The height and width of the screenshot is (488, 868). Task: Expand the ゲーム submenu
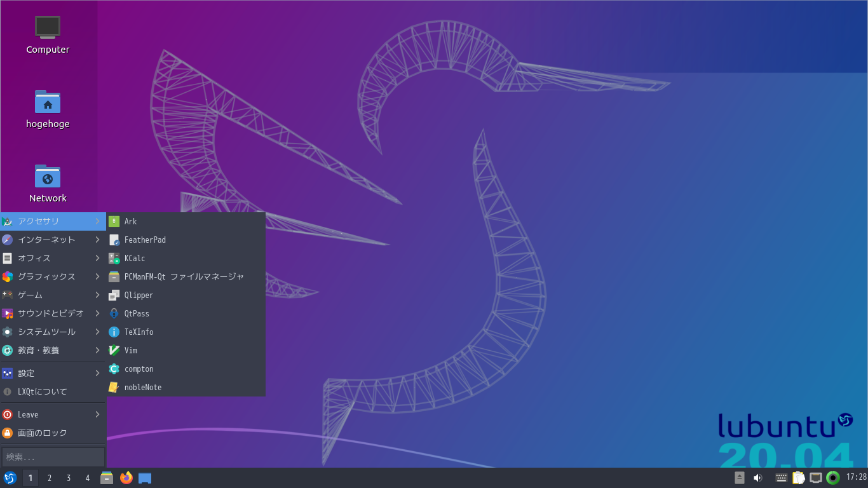pos(53,295)
